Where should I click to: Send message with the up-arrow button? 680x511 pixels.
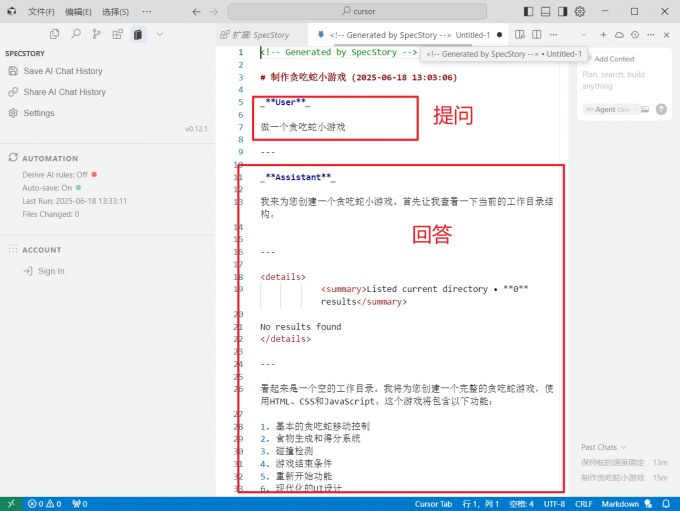tap(661, 109)
